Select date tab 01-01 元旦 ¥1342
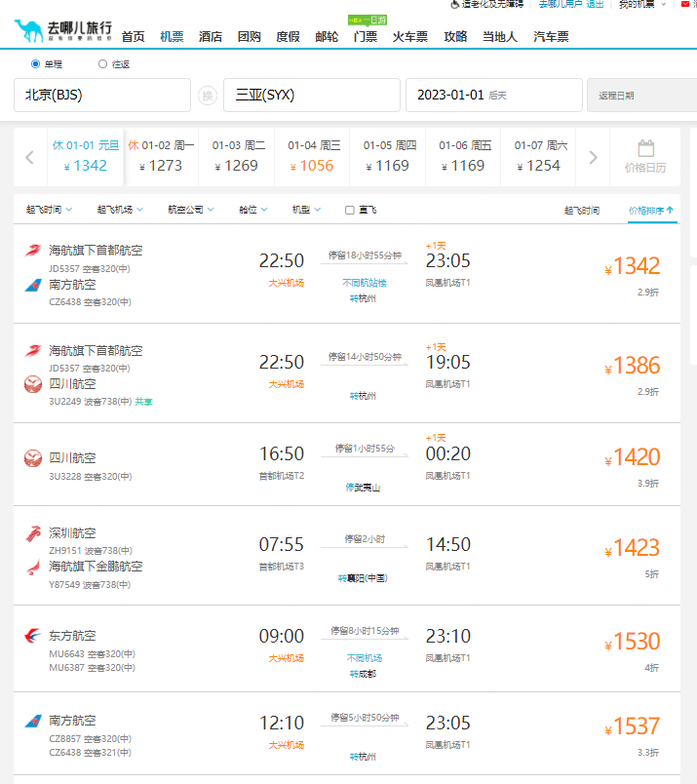This screenshot has height=784, width=697. [86, 156]
